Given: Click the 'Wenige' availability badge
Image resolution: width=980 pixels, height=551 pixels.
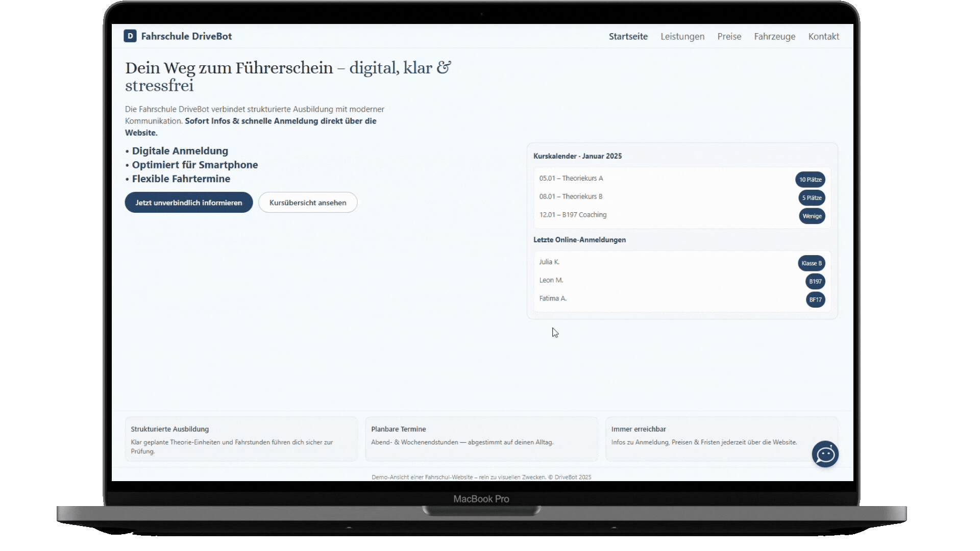Looking at the screenshot, I should coord(812,216).
